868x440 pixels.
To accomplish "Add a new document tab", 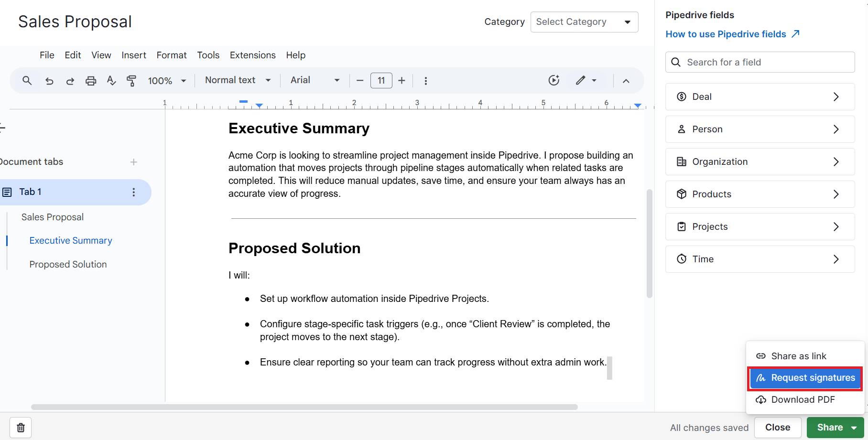I will pyautogui.click(x=134, y=162).
